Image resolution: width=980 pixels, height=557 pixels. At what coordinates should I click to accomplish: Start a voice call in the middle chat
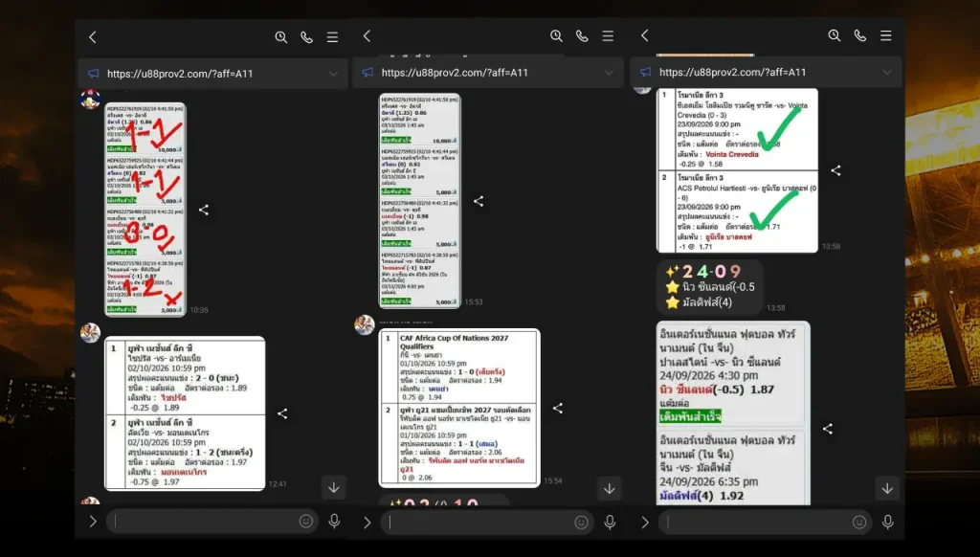582,36
